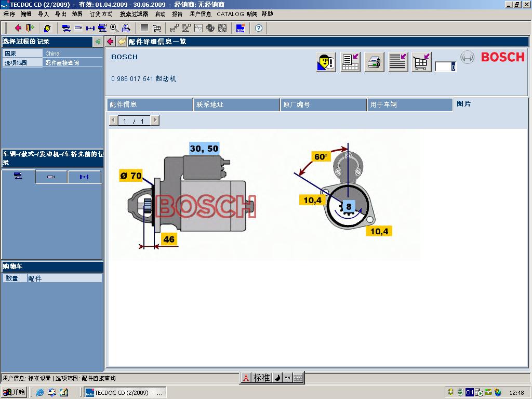Click part number 0 986 017 541 text
Image resolution: width=532 pixels, height=399 pixels.
point(131,79)
